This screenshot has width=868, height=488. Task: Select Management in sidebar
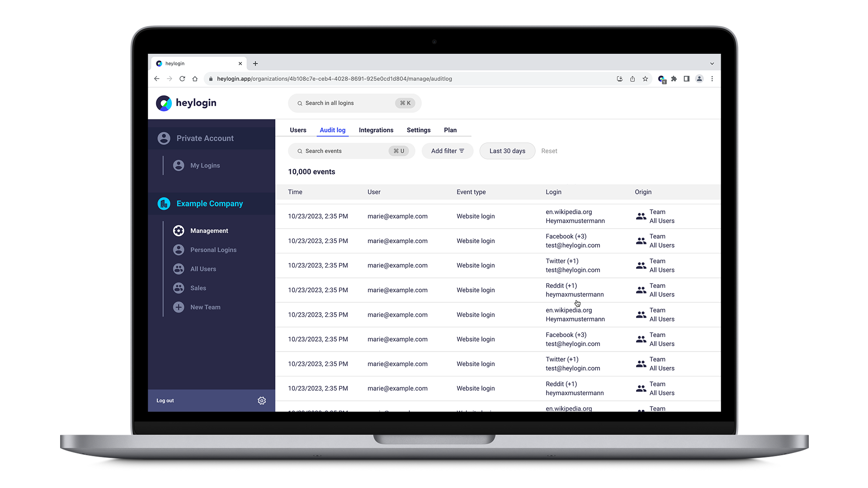point(209,231)
